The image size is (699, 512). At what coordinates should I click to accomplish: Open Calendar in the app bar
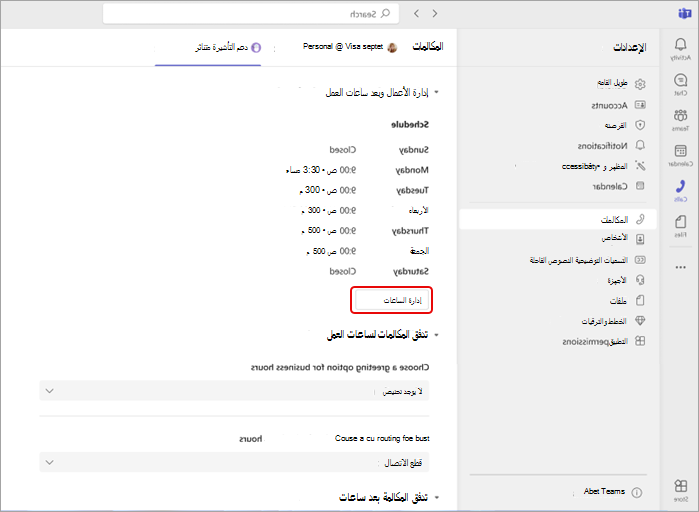click(x=680, y=155)
